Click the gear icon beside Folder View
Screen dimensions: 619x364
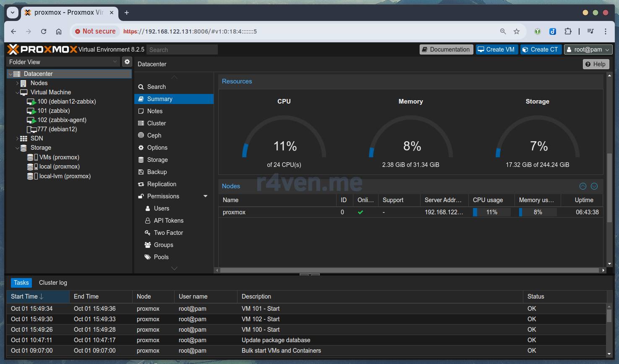click(x=127, y=62)
